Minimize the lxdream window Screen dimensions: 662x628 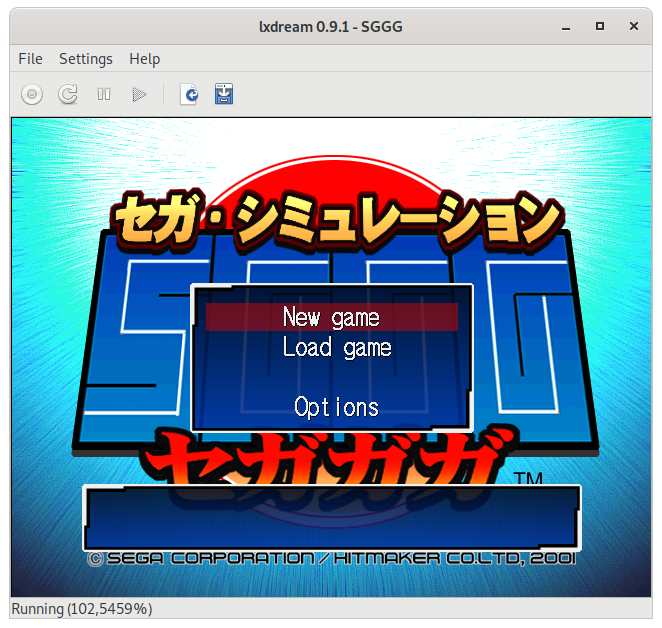pos(566,27)
